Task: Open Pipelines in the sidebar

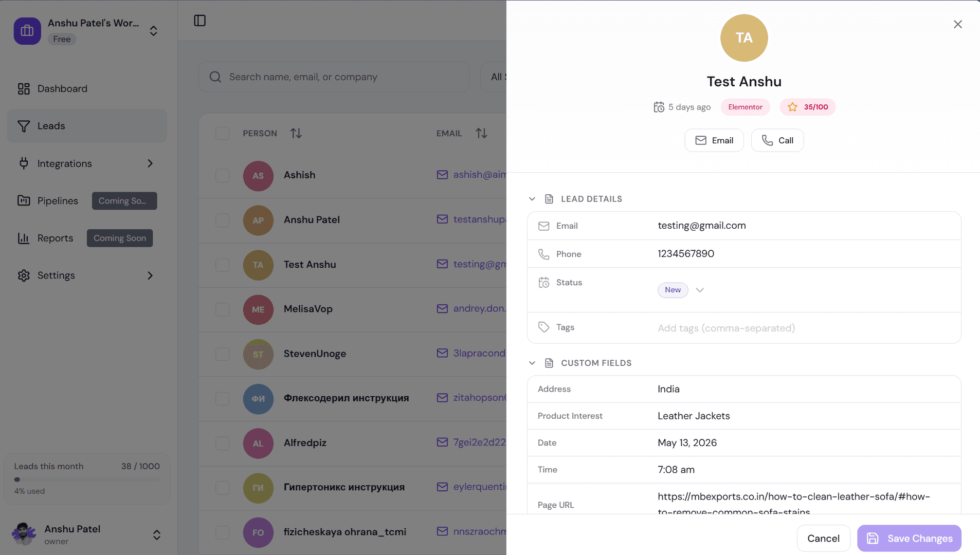Action: tap(87, 200)
